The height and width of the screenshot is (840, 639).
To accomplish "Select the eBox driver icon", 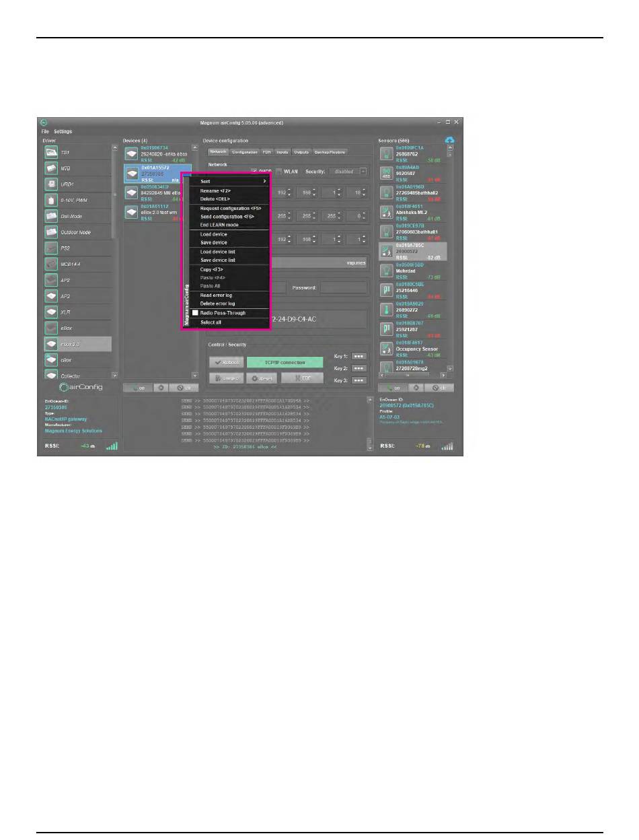I will [52, 328].
